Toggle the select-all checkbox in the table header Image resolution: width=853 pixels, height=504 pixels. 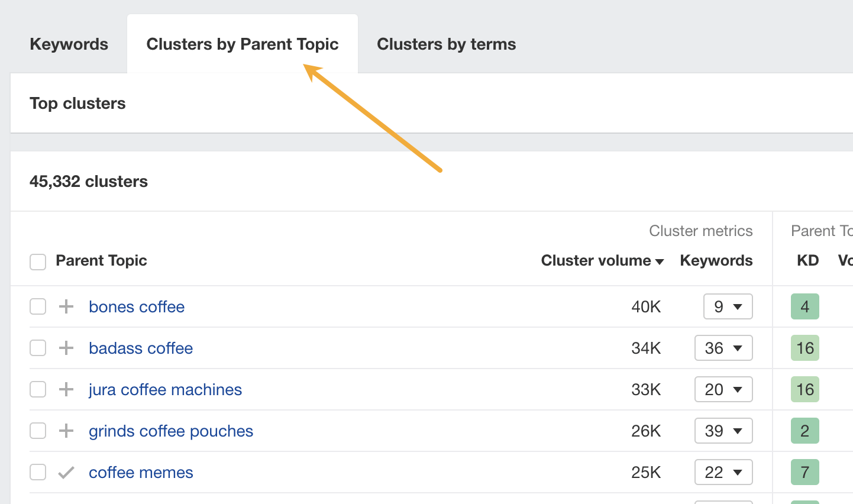(37, 261)
